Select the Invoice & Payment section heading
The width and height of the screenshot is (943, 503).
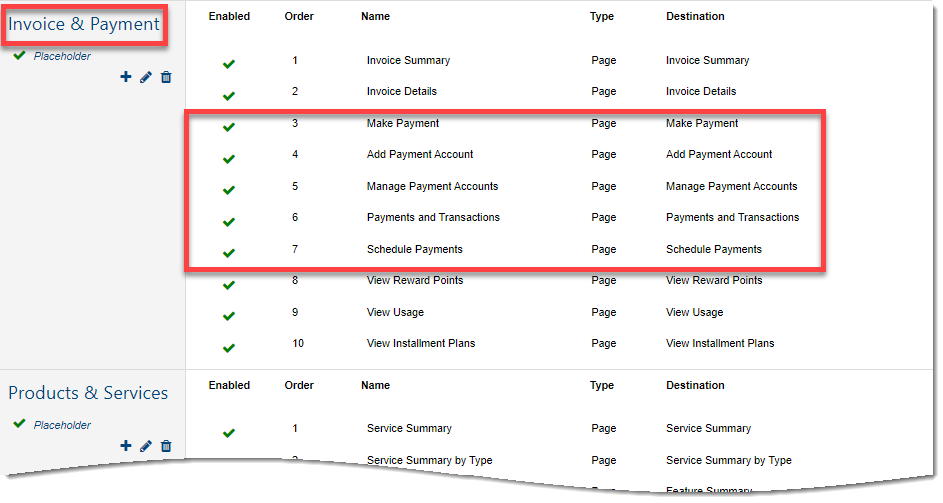click(84, 24)
